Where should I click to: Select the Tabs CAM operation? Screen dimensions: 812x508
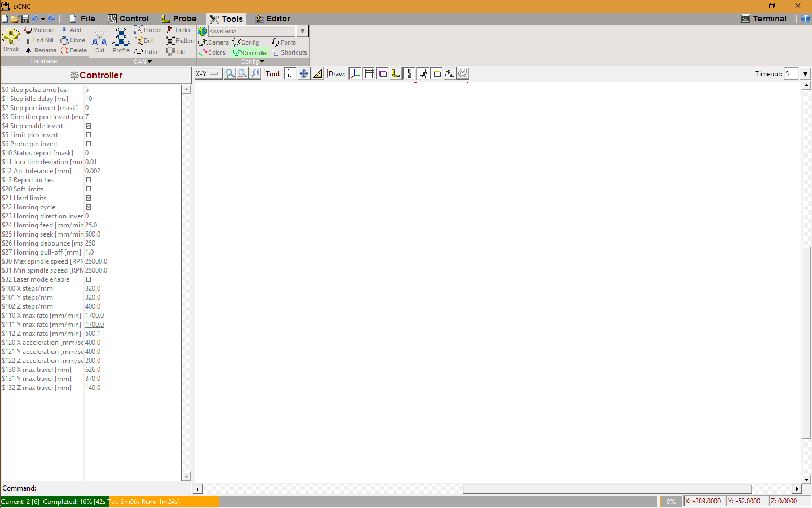coord(146,52)
